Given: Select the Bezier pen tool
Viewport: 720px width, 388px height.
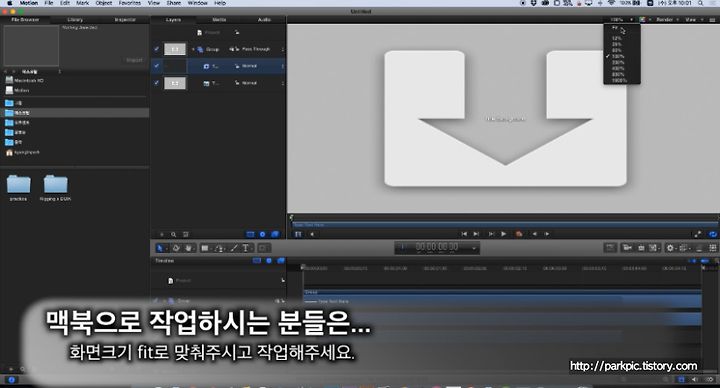Looking at the screenshot, I should pyautogui.click(x=219, y=248).
